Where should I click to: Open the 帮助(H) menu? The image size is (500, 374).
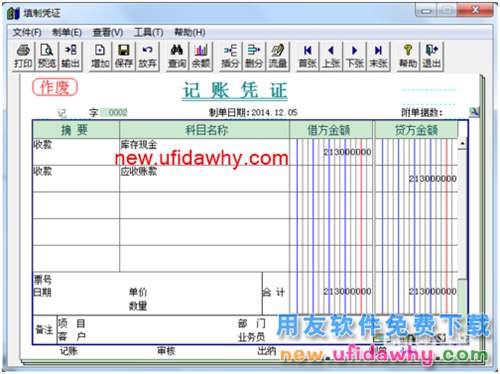pos(190,32)
